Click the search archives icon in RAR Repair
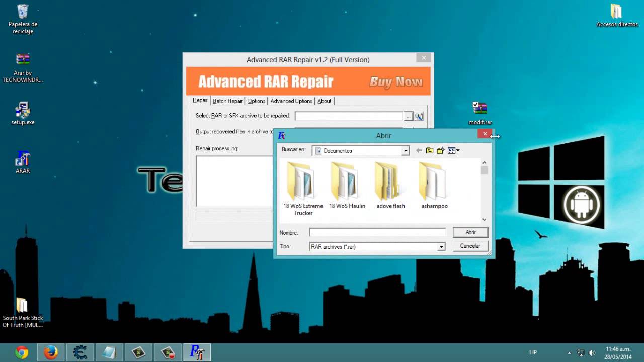Viewport: 644px width, 362px height. tap(419, 116)
